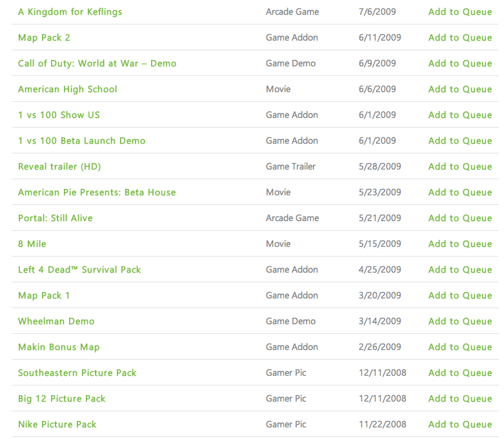Select the 2/26/2009 date cell
This screenshot has width=504, height=439.
tap(380, 347)
